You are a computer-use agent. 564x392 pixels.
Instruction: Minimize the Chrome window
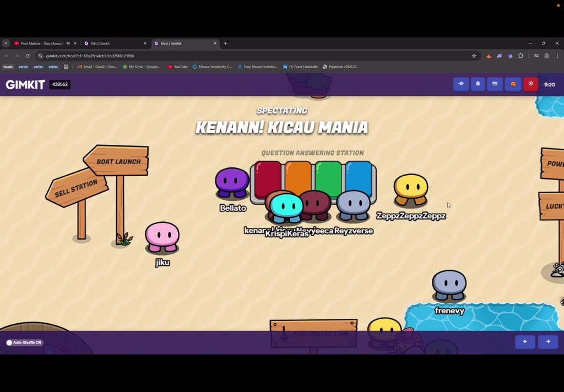point(530,43)
